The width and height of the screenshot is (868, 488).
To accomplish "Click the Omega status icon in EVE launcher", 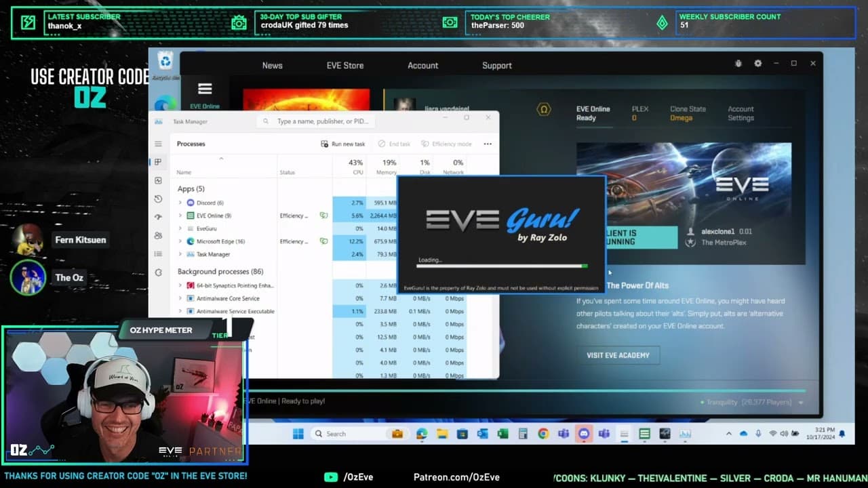I will tap(542, 109).
